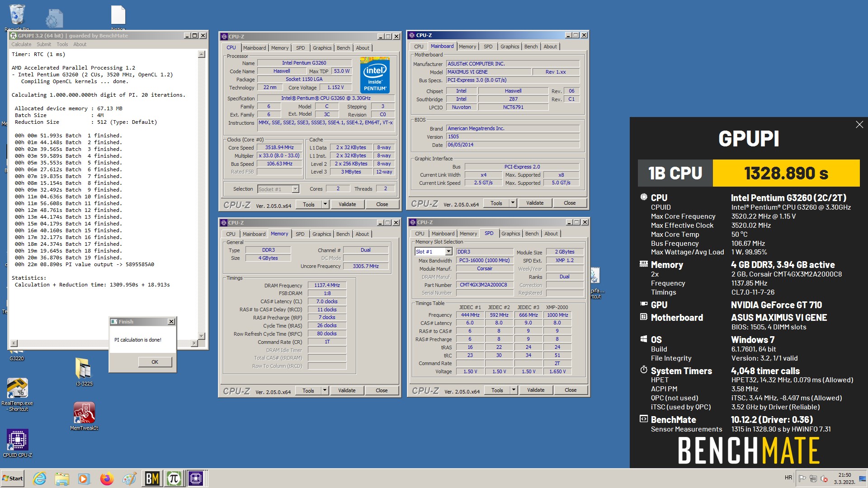868x488 pixels.
Task: Click the Intel Pentium logo image
Action: 375,75
